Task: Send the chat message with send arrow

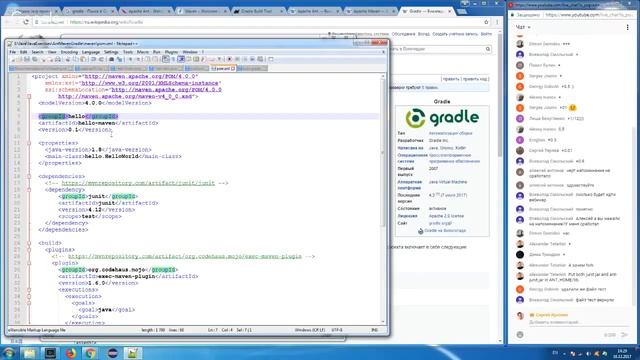Action: point(624,335)
